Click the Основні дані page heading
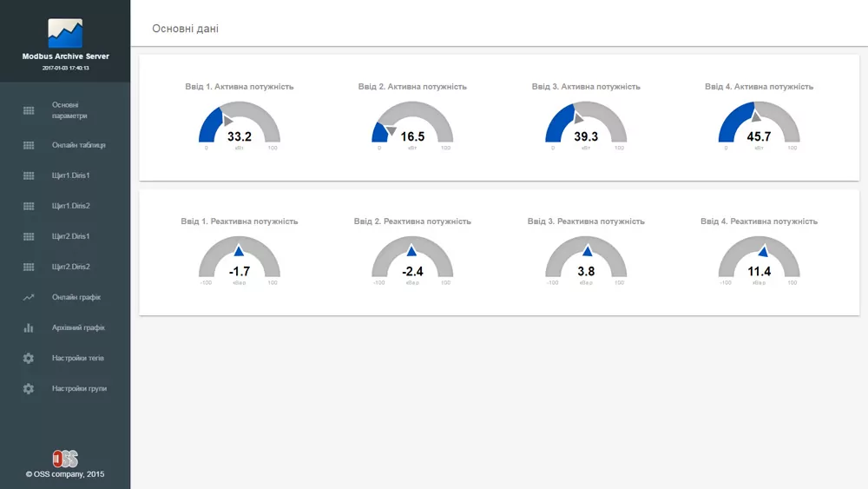Viewport: 868px width, 489px height. (186, 29)
